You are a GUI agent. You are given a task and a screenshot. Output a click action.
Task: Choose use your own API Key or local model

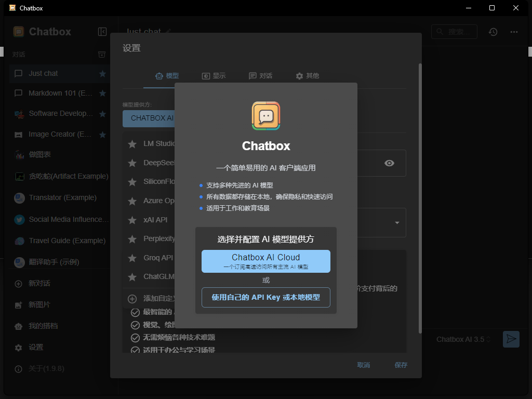coord(265,297)
